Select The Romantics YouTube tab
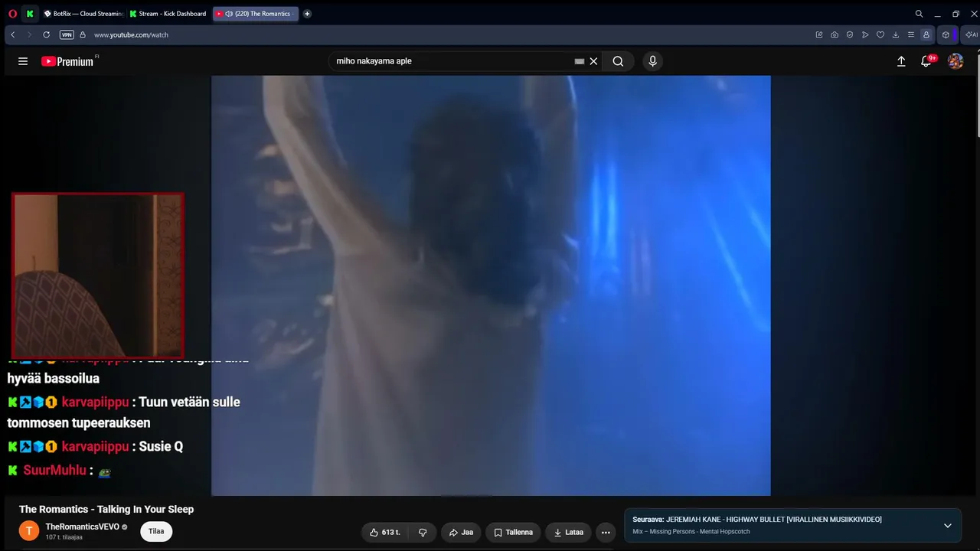 256,14
